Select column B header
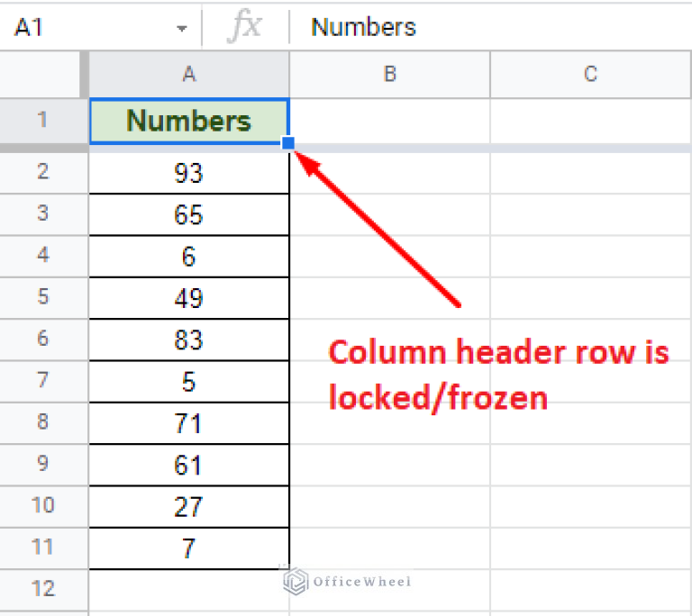The height and width of the screenshot is (616, 692). pyautogui.click(x=389, y=75)
